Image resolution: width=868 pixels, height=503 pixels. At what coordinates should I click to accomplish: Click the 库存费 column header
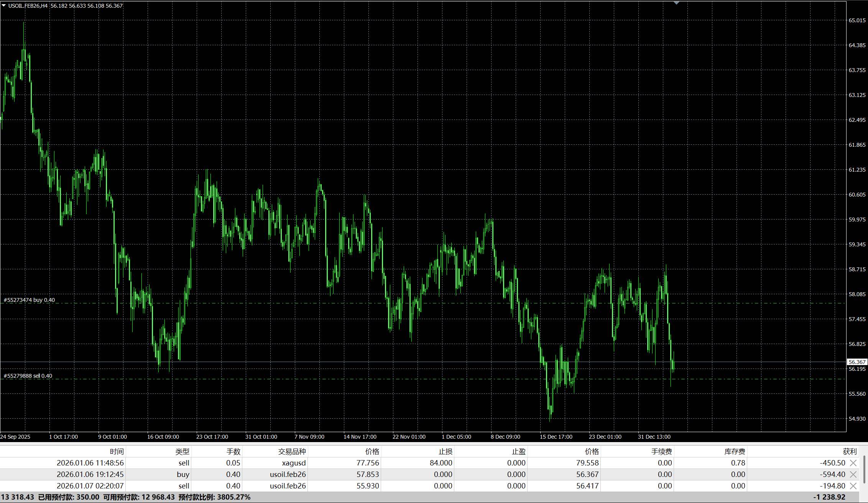click(735, 452)
